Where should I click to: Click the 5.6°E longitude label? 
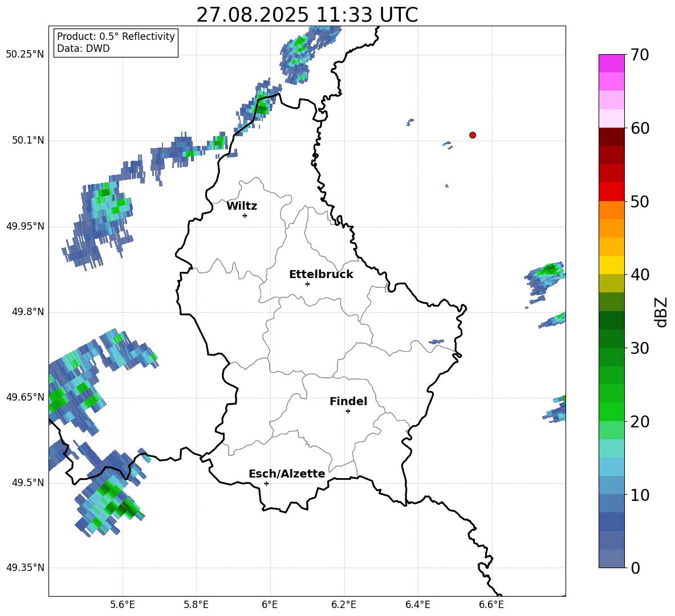[123, 605]
